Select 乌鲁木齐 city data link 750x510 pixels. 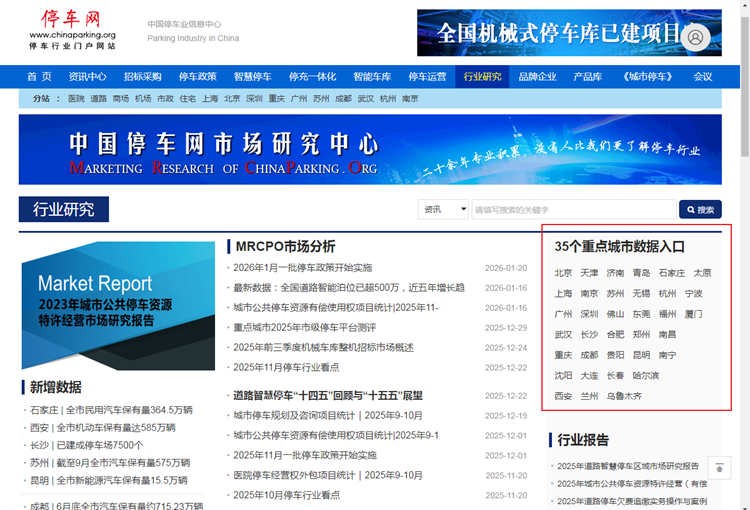(x=624, y=396)
